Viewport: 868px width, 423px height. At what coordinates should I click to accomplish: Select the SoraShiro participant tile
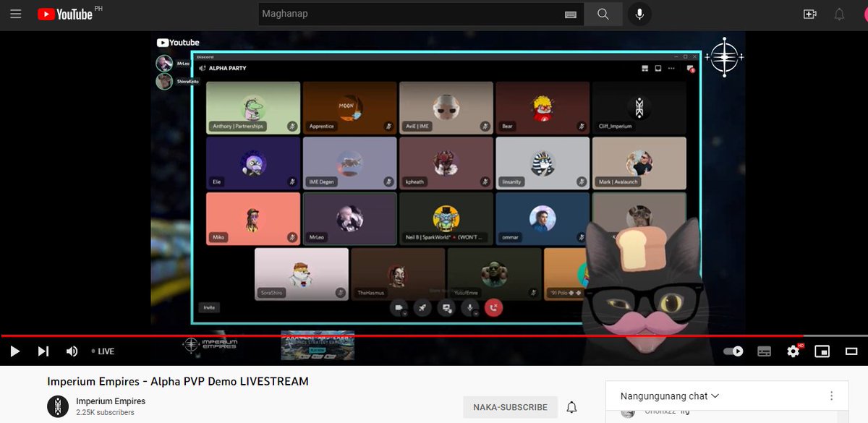pos(302,275)
